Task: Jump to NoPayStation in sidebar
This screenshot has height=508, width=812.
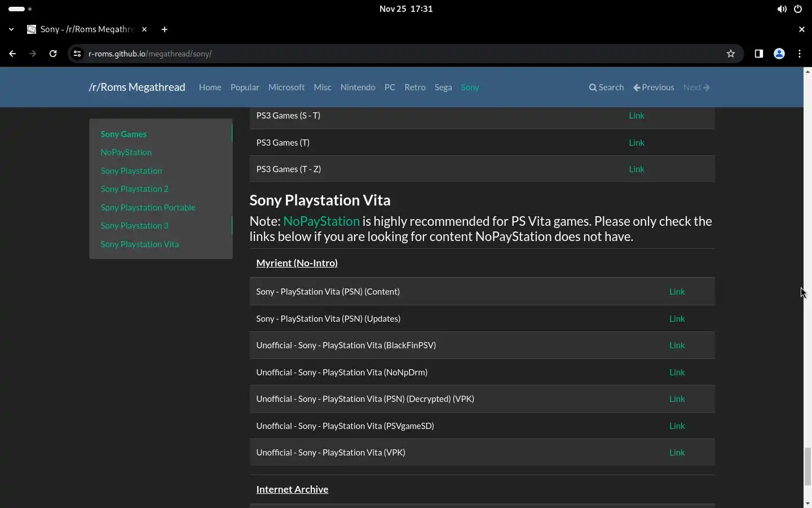Action: point(126,152)
